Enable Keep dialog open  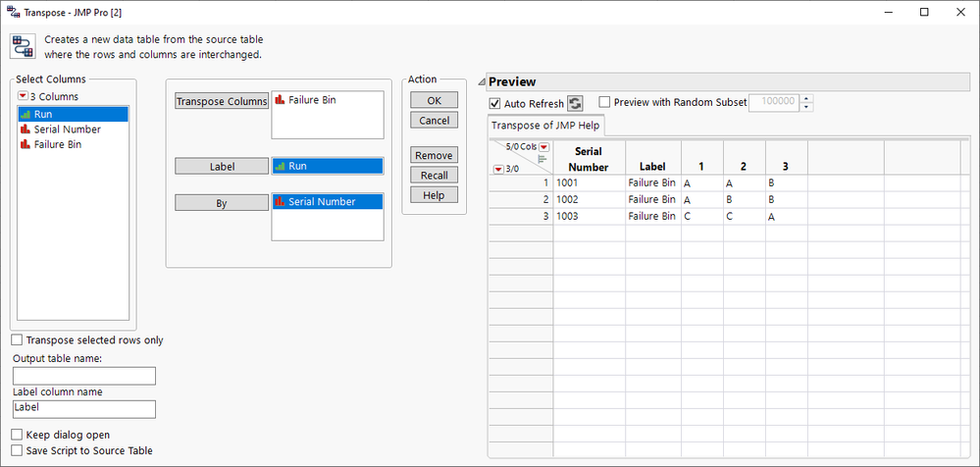tap(17, 435)
